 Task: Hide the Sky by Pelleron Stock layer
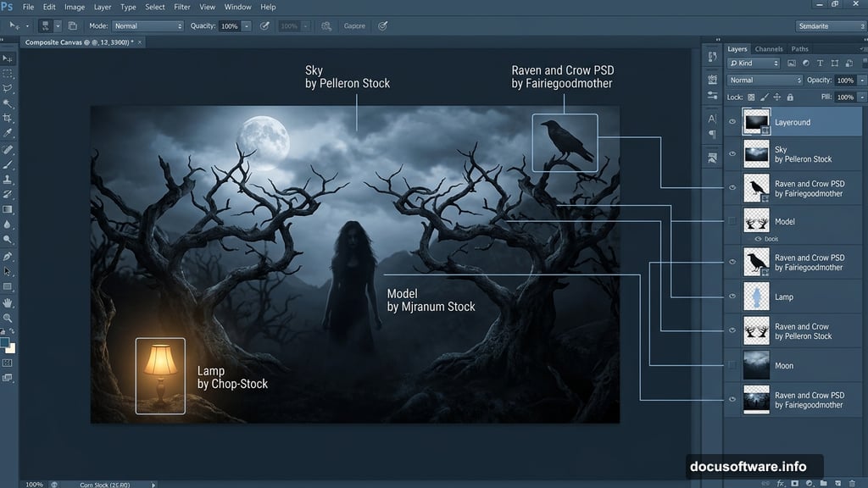pos(732,154)
